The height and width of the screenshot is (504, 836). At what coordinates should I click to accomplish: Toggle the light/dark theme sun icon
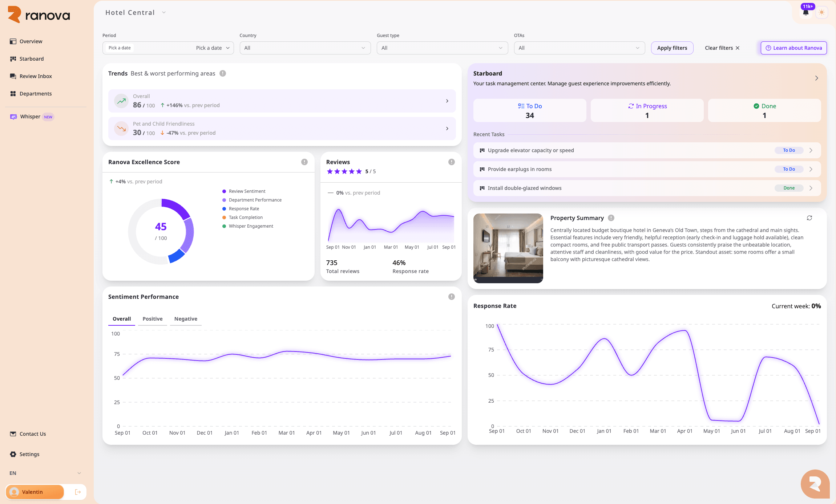coord(821,12)
